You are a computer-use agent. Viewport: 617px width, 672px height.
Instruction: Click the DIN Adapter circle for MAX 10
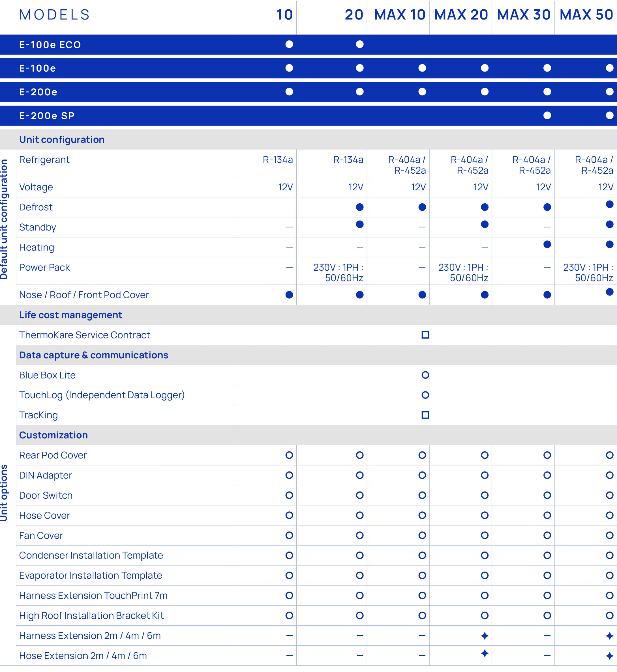pyautogui.click(x=422, y=475)
